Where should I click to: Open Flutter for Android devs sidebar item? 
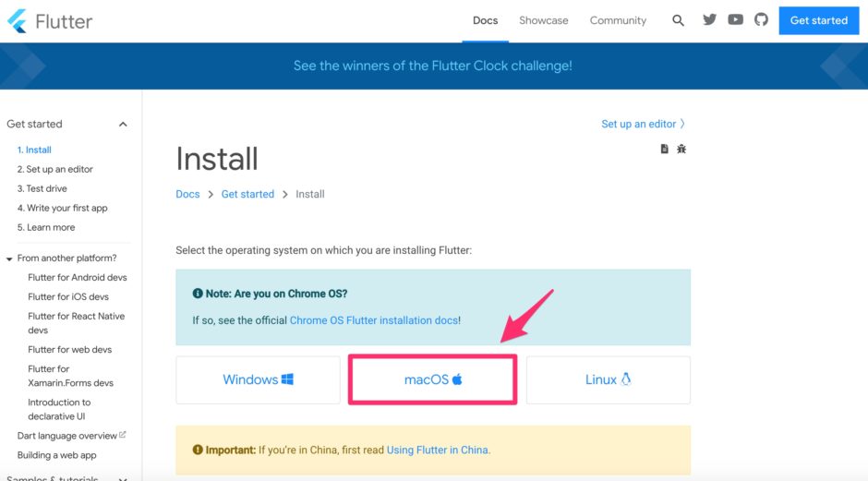(78, 277)
